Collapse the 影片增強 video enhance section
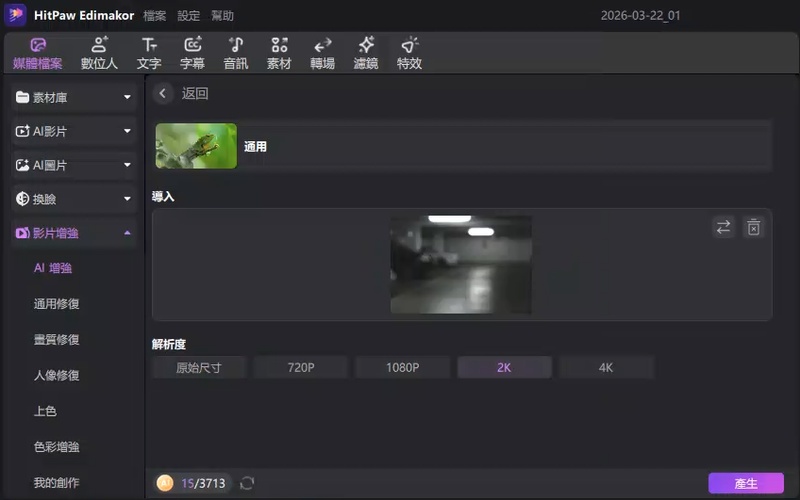The width and height of the screenshot is (800, 500). tap(73, 233)
